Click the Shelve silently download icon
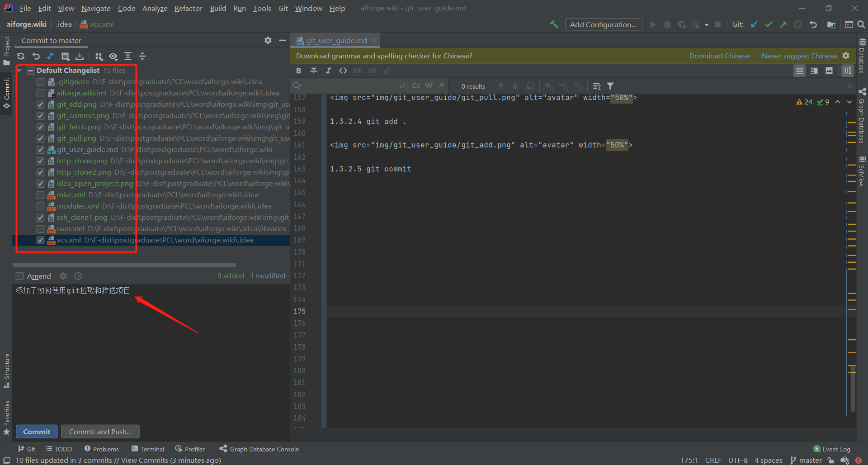The width and height of the screenshot is (868, 465). tap(80, 56)
